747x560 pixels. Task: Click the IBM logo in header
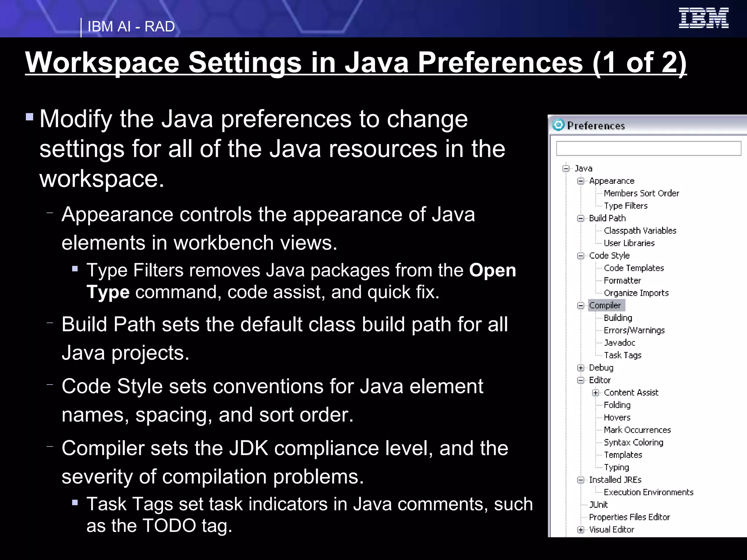point(704,18)
